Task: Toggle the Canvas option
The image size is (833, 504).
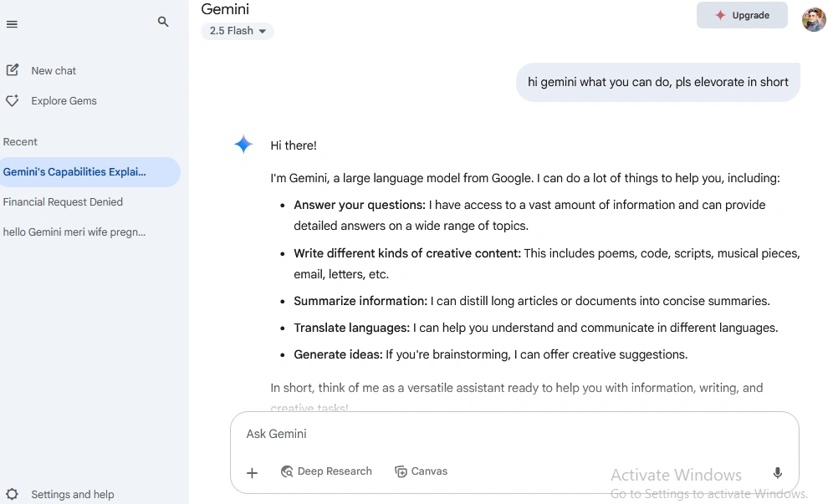Action: pos(421,471)
